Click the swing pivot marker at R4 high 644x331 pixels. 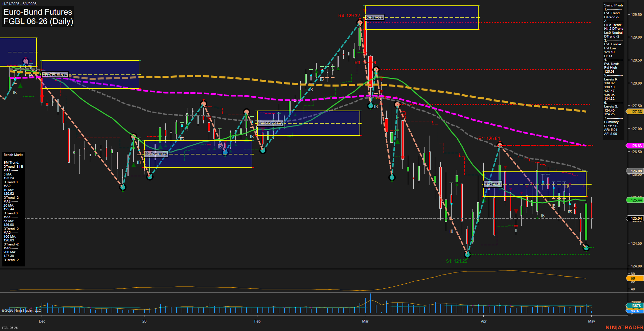[x=360, y=23]
